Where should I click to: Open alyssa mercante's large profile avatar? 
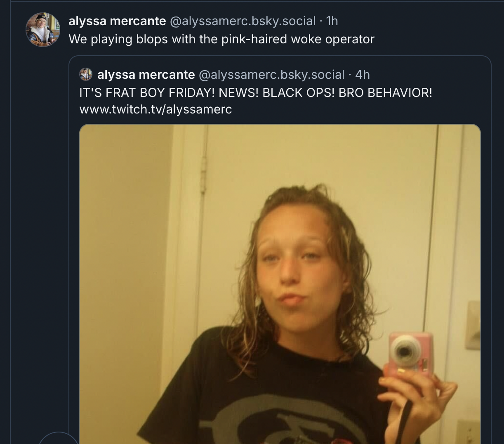click(x=43, y=29)
